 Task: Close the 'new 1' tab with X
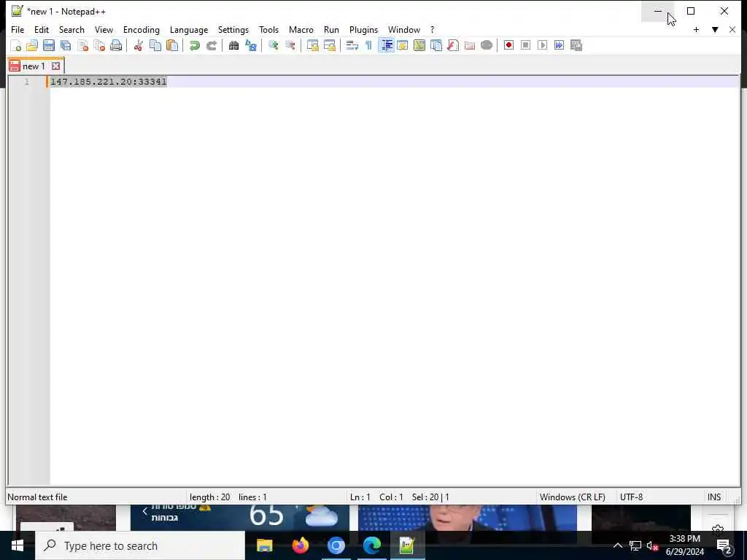coord(55,66)
